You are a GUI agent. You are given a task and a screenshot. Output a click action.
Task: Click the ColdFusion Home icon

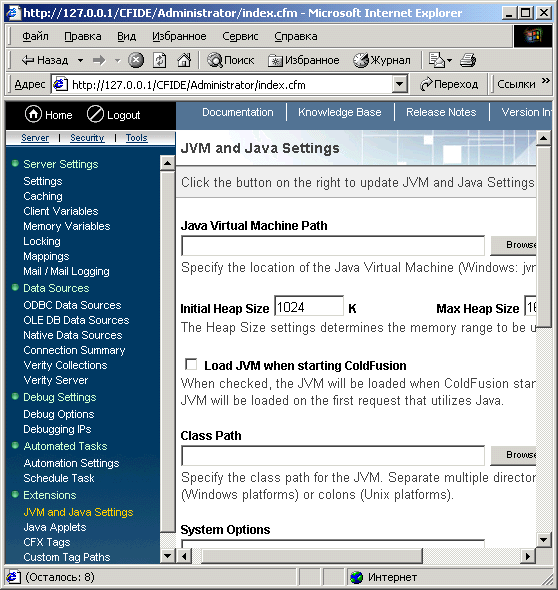[x=33, y=114]
